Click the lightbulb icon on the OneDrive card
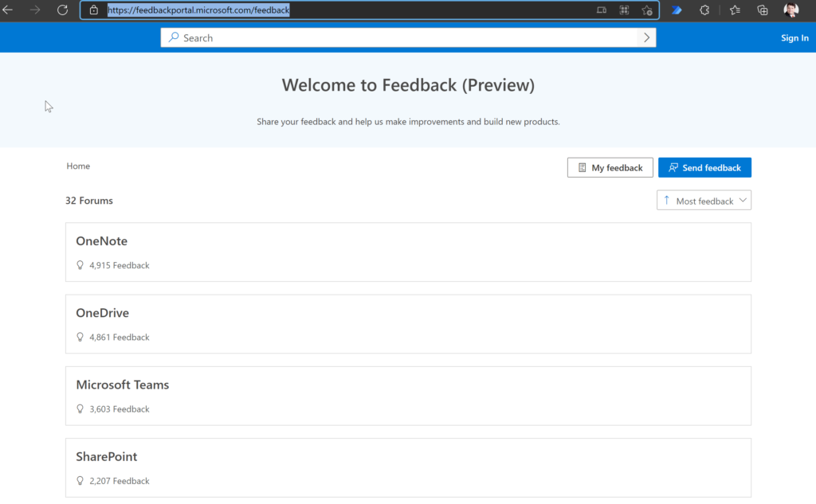This screenshot has height=504, width=816. (80, 337)
